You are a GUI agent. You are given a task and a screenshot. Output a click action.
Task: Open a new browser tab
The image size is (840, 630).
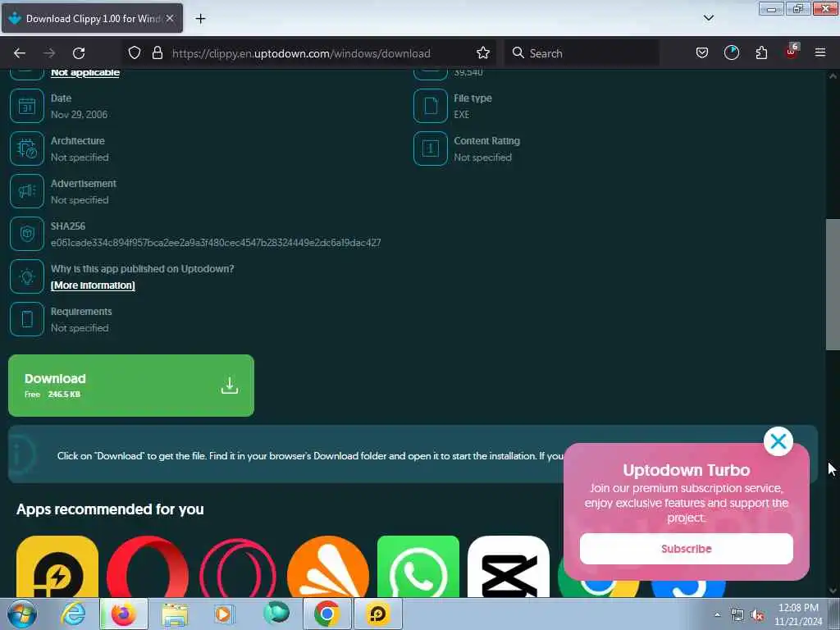coord(200,19)
